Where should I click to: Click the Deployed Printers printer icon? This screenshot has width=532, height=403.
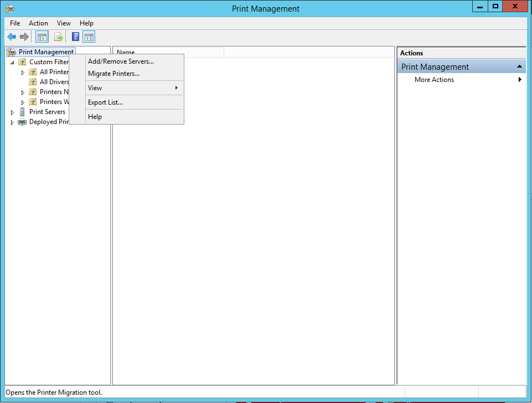[22, 122]
